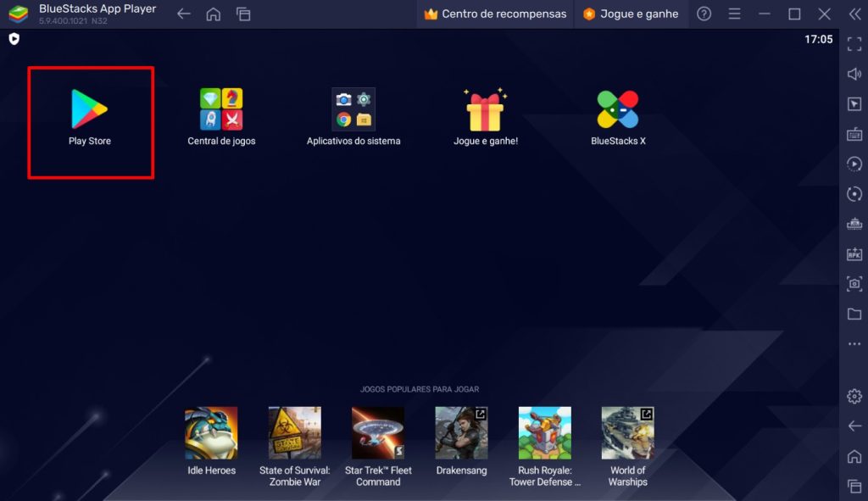Click the circular sync sidebar icon
This screenshot has height=501, width=868.
click(854, 194)
